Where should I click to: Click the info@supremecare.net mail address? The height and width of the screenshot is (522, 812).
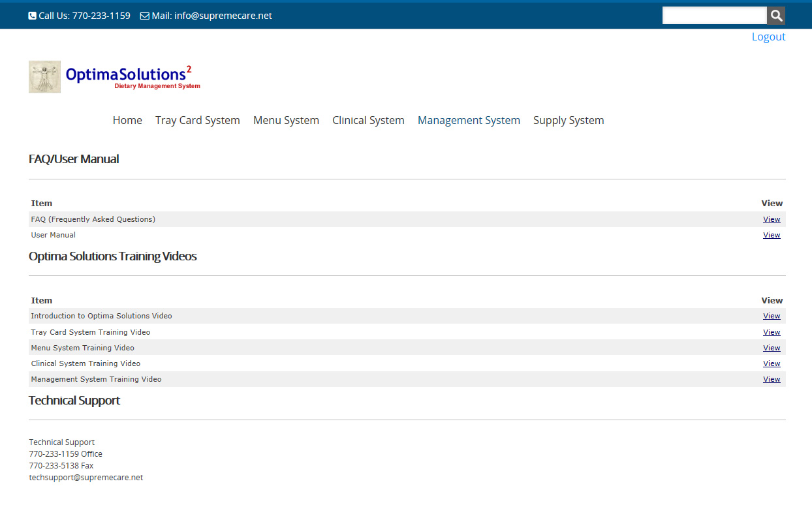pos(223,16)
